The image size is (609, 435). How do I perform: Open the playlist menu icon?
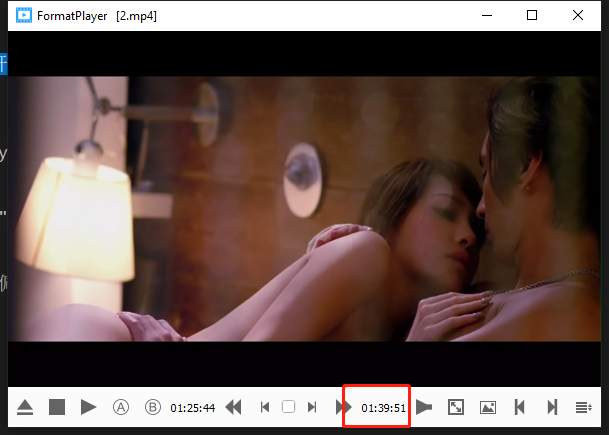[x=584, y=407]
